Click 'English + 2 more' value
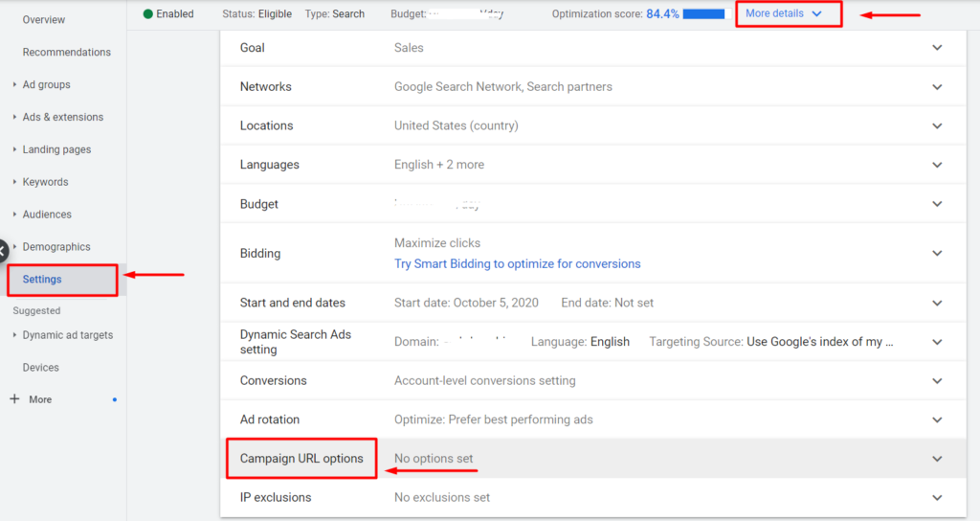Screen dimensions: 980x521 pyautogui.click(x=439, y=165)
